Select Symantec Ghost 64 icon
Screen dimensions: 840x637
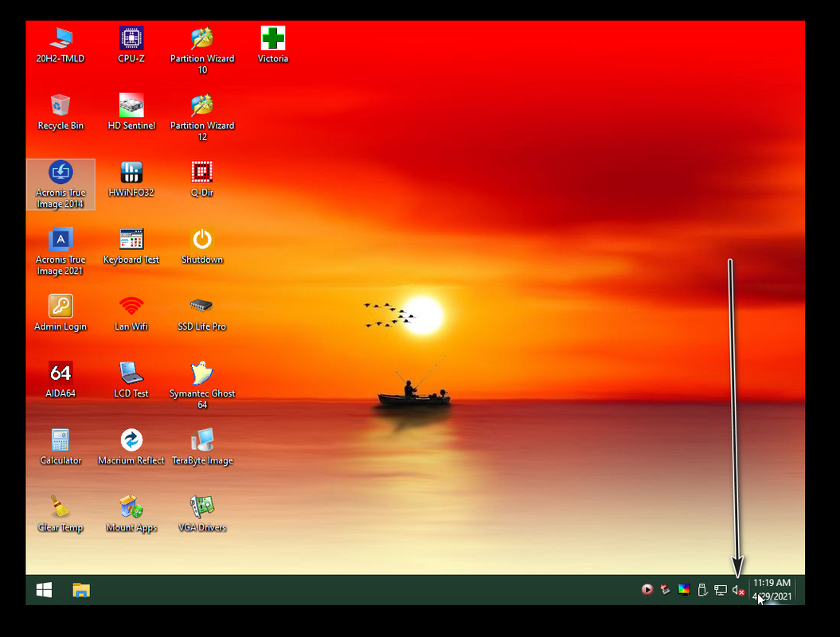click(202, 385)
